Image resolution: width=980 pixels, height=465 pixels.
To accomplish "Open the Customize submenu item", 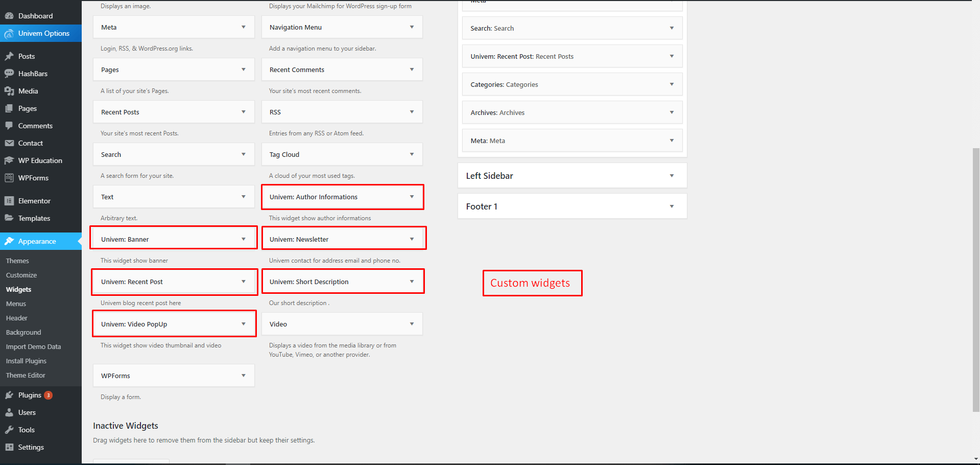I will click(x=21, y=275).
